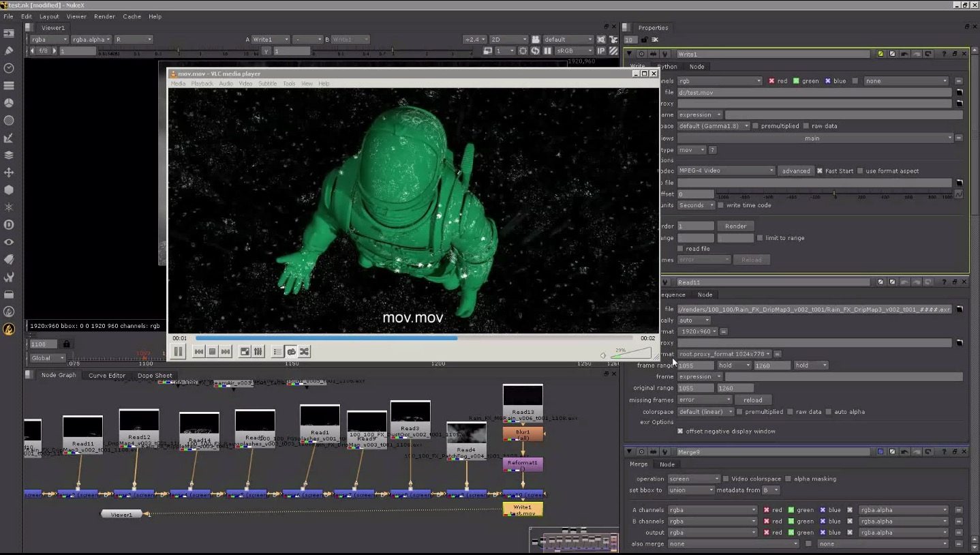Image resolution: width=980 pixels, height=555 pixels.
Task: Open viewer rgba.alpha channel dropdown
Action: pos(91,39)
